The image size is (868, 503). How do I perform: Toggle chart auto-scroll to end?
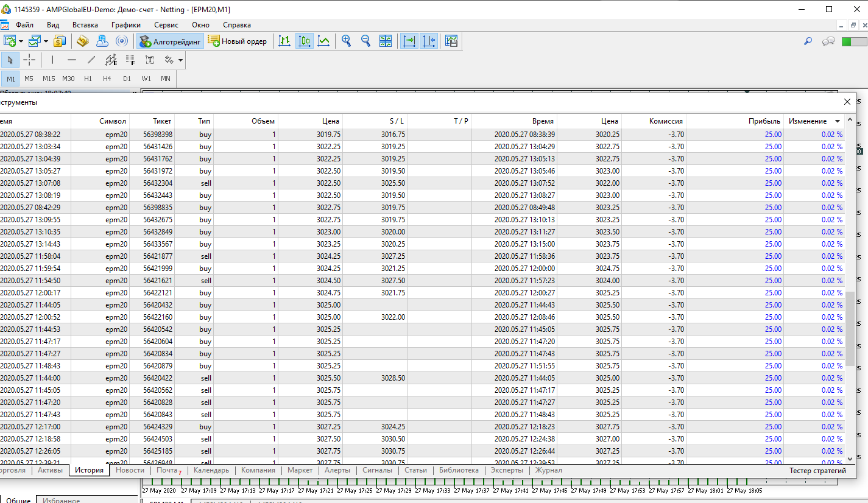pos(409,41)
